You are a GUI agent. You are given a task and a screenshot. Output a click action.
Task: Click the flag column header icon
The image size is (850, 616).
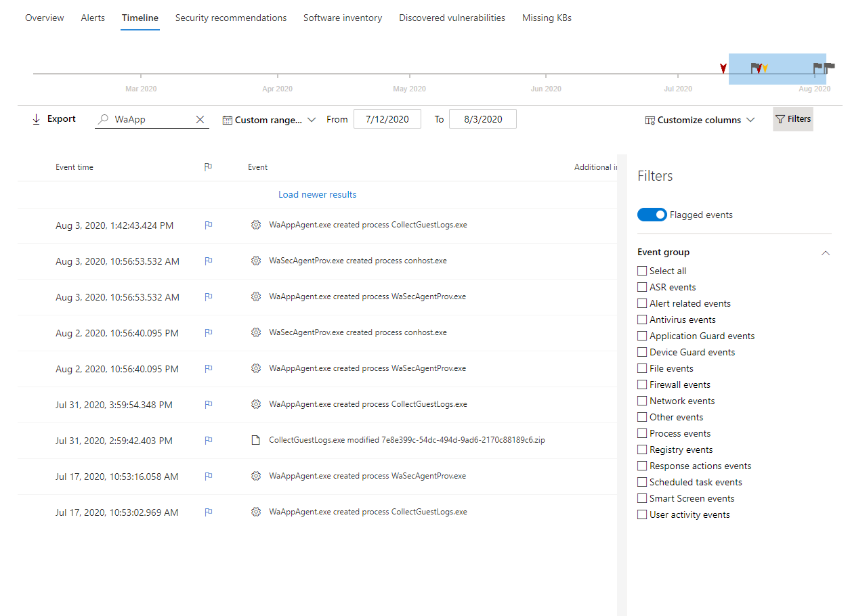209,167
